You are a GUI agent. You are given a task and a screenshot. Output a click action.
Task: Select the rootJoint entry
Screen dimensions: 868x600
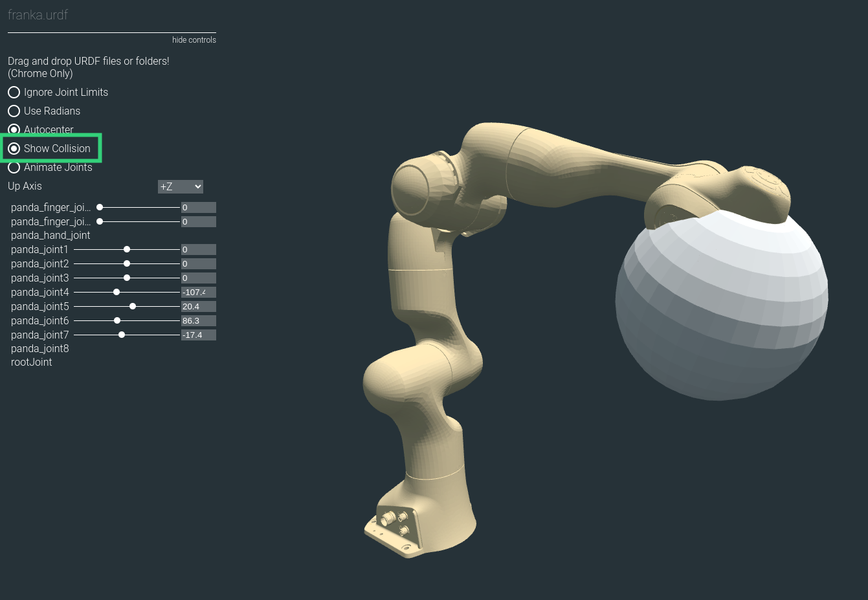[31, 362]
